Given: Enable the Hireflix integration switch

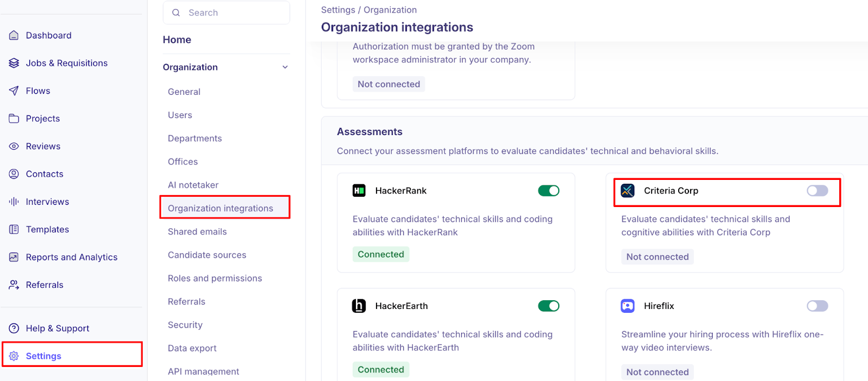Looking at the screenshot, I should coord(817,306).
